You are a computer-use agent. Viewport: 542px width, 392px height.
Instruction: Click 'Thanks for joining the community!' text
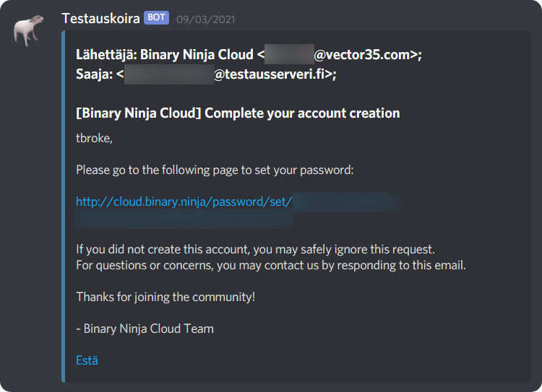(165, 297)
